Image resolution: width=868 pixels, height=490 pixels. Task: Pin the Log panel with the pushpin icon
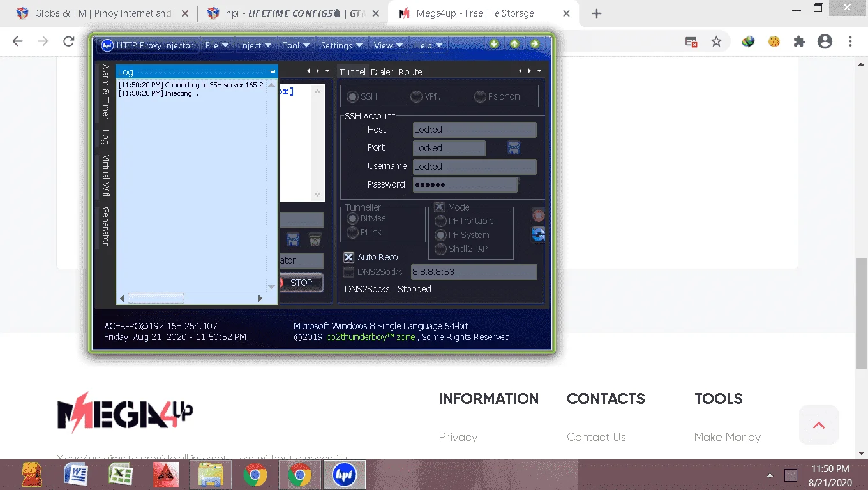point(272,71)
